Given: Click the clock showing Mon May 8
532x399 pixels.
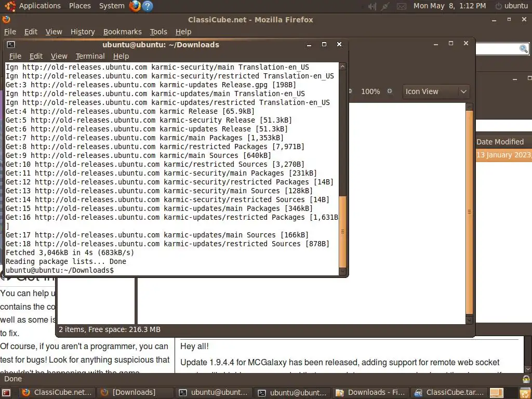Looking at the screenshot, I should (x=449, y=6).
